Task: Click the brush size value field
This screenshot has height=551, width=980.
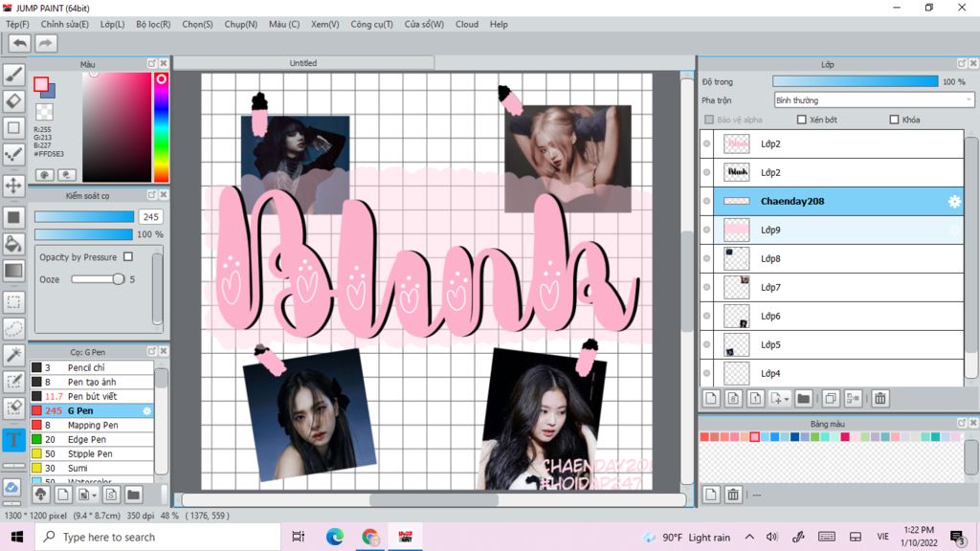Action: tap(150, 217)
